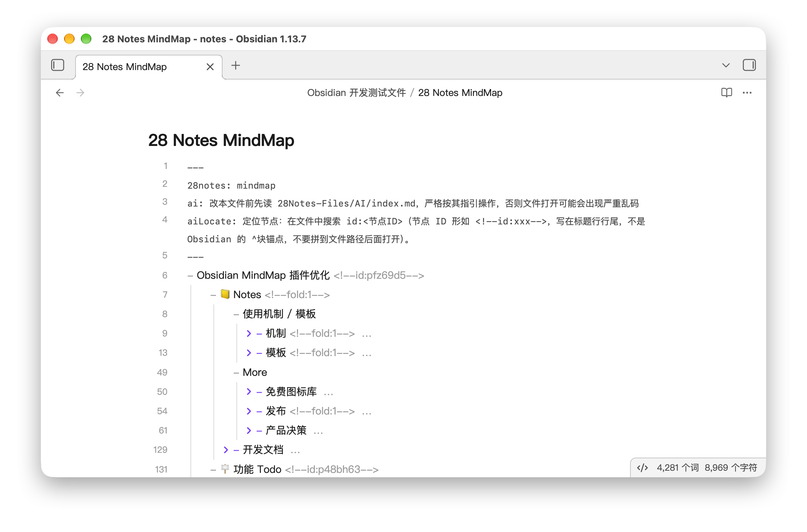Close the 28 Notes MindMap tab
Screen dimensions: 807x532
(210, 67)
